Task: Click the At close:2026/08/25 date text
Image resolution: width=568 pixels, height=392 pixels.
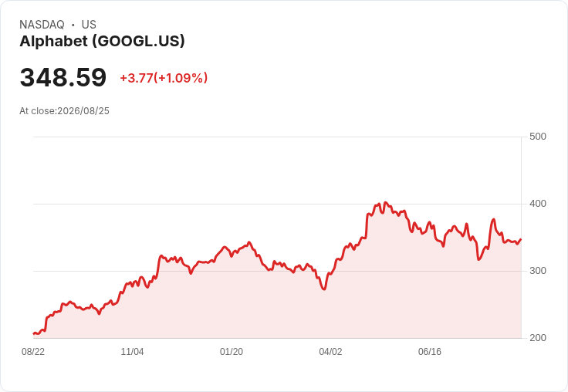Action: [65, 111]
